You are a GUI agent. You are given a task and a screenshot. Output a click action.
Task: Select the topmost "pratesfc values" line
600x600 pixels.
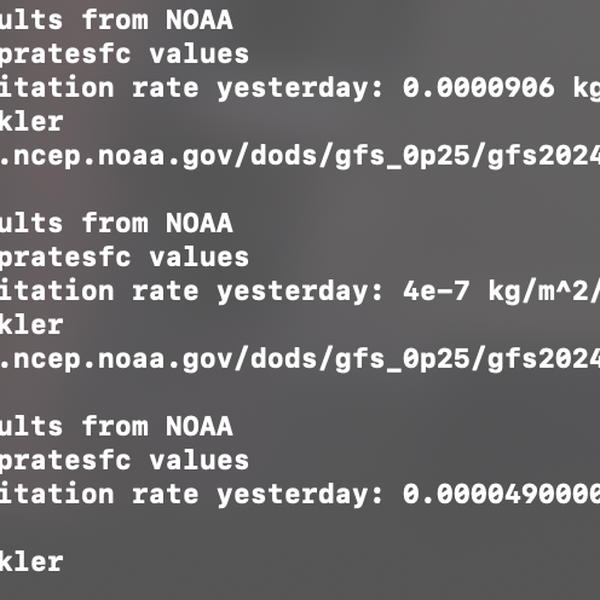[124, 54]
